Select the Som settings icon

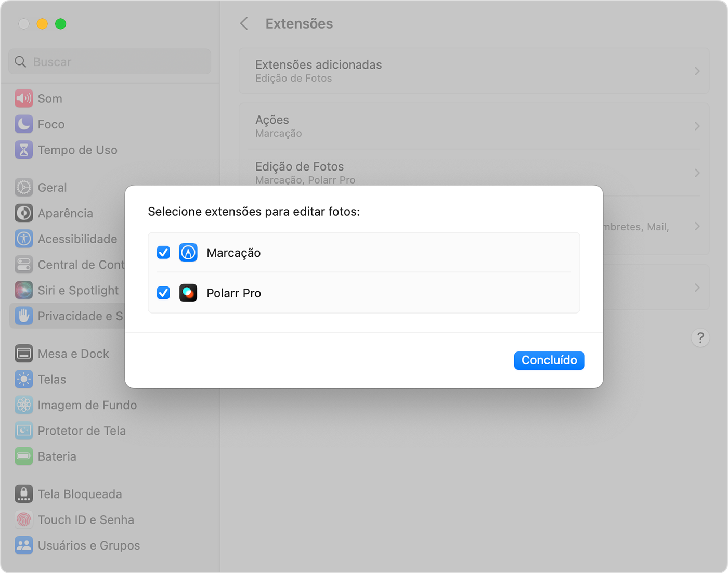point(23,98)
